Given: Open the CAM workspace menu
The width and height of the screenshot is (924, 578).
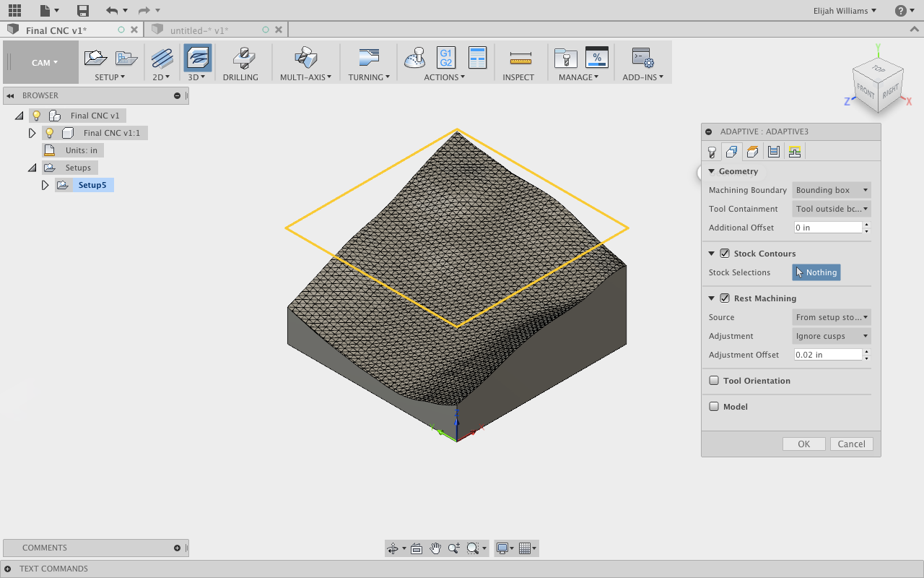Looking at the screenshot, I should (x=41, y=62).
